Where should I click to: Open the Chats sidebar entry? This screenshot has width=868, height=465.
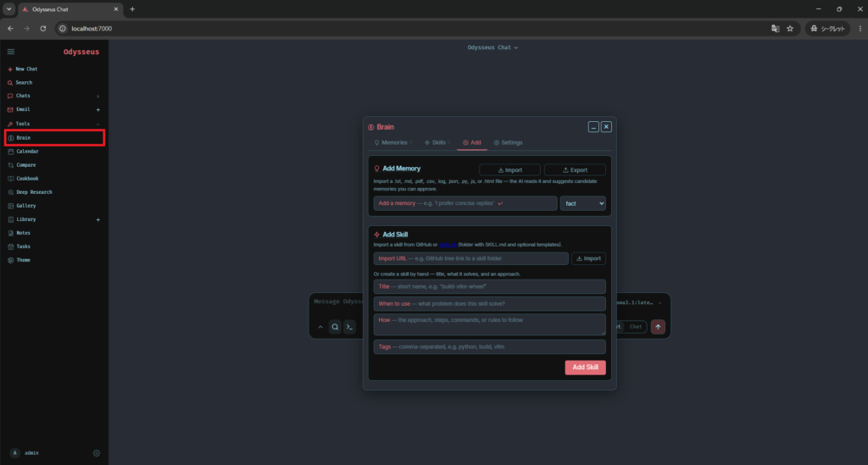tap(19, 96)
